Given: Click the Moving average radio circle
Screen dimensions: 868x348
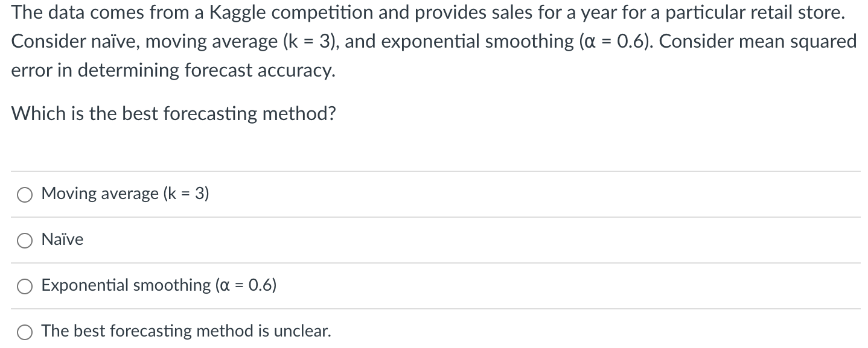Looking at the screenshot, I should (x=24, y=194).
